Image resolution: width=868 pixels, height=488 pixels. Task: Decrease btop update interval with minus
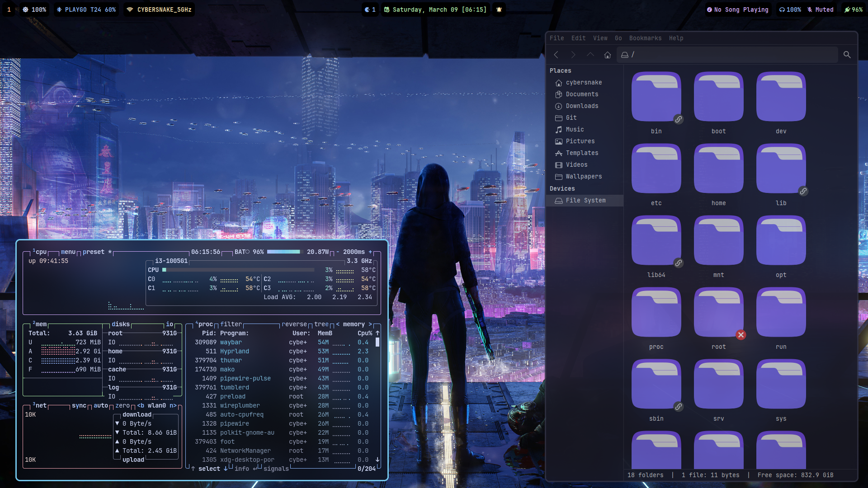[x=338, y=252]
